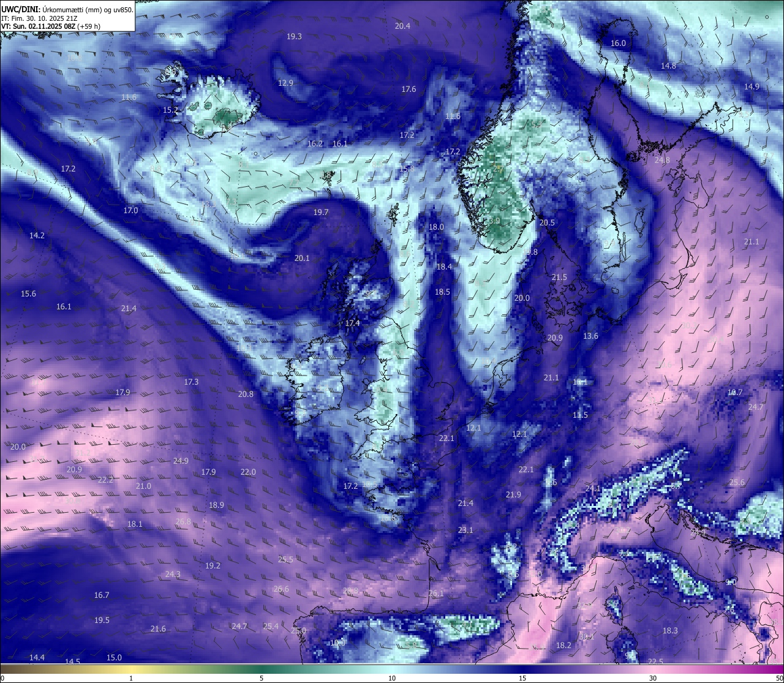Select the 25.5 value label
This screenshot has width=784, height=683.
pos(285,560)
